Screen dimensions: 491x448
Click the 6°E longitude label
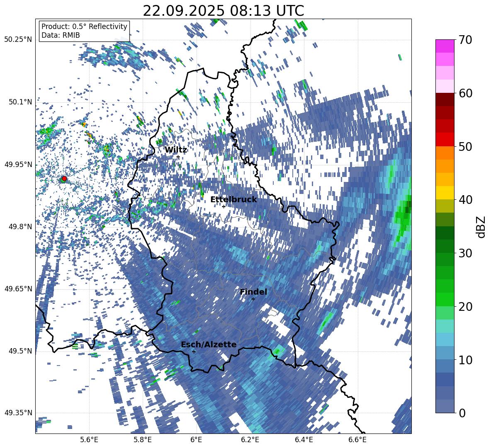tap(196, 440)
